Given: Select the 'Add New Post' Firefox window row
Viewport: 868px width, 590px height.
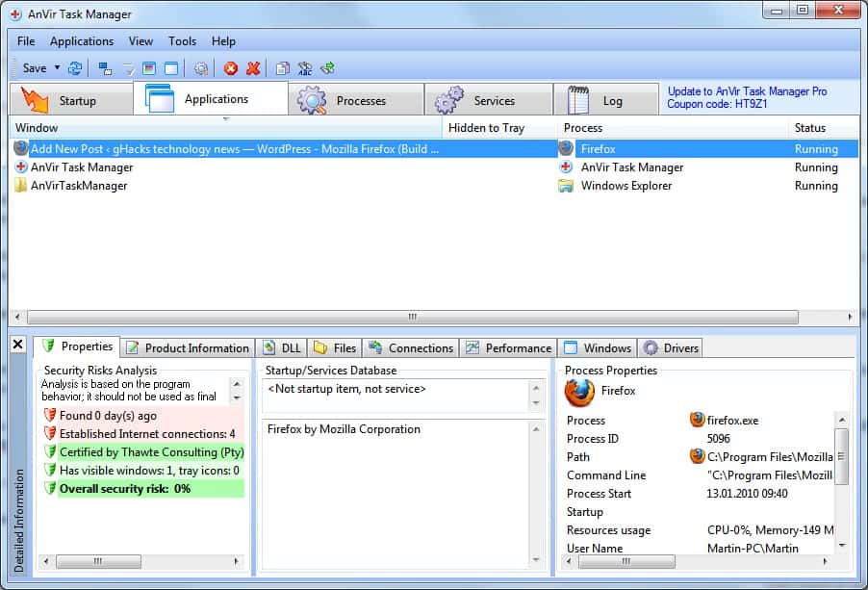Looking at the screenshot, I should point(435,148).
